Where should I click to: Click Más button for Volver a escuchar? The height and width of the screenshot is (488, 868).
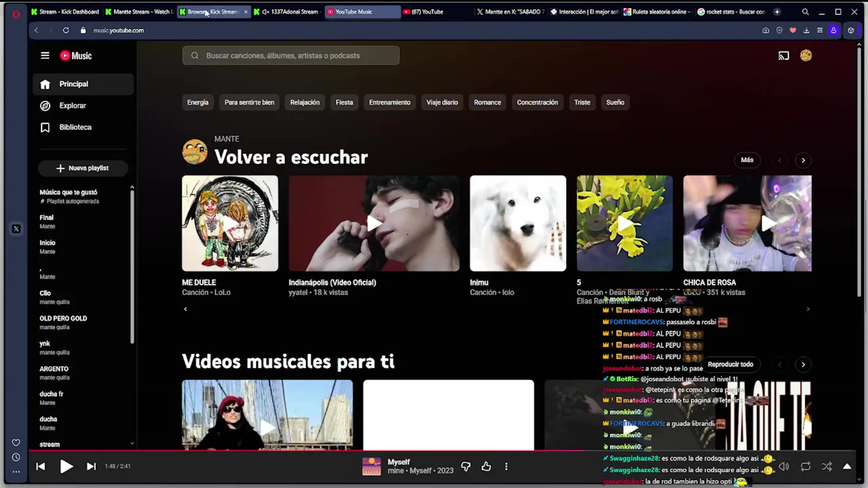click(747, 160)
